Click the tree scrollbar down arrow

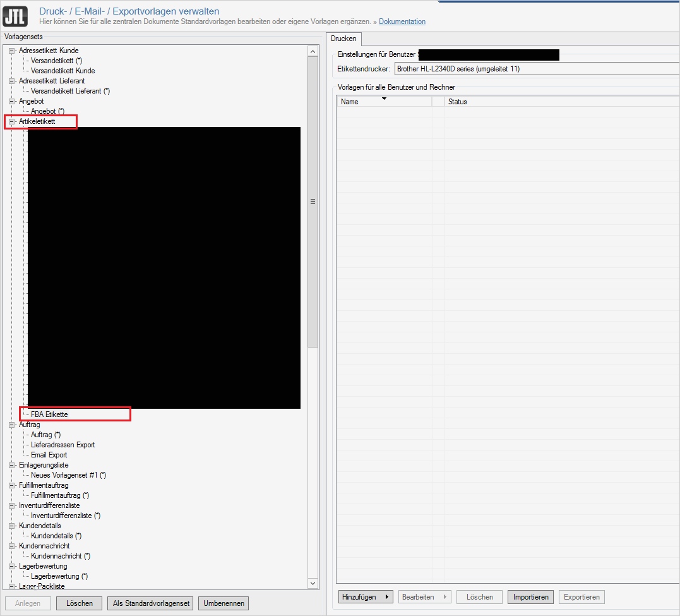[313, 583]
